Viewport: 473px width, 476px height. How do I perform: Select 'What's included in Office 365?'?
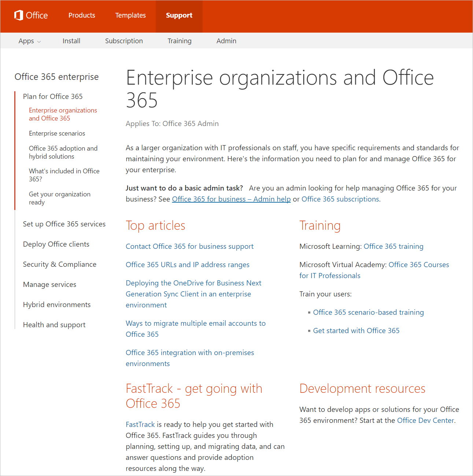pos(64,175)
